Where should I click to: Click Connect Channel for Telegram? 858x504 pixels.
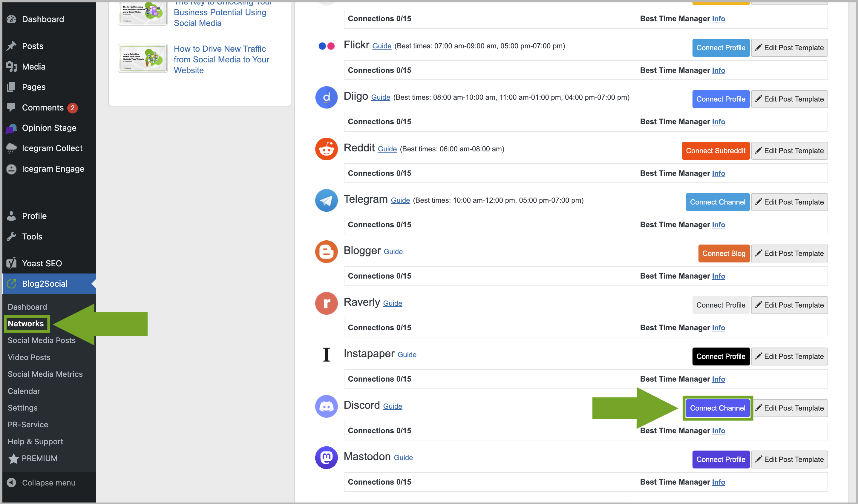click(x=717, y=202)
